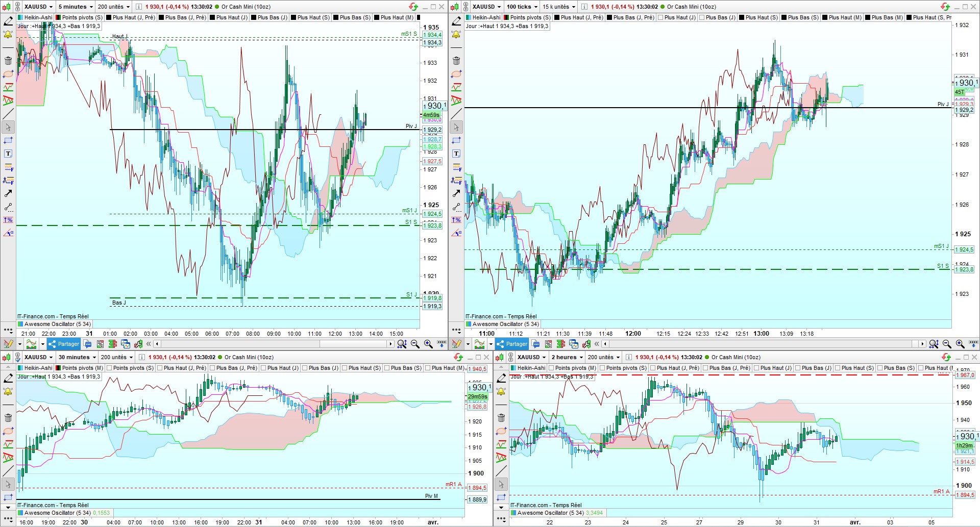This screenshot has width=980, height=527.
Task: Check Points pivots (S) in the 30 minutes chart
Action: [x=109, y=368]
